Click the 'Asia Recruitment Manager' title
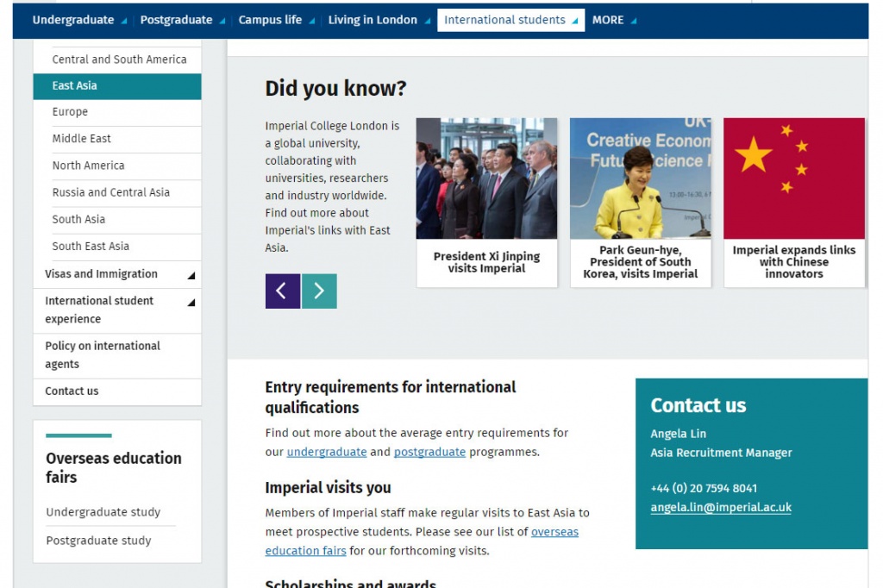This screenshot has height=588, width=883. [x=722, y=453]
